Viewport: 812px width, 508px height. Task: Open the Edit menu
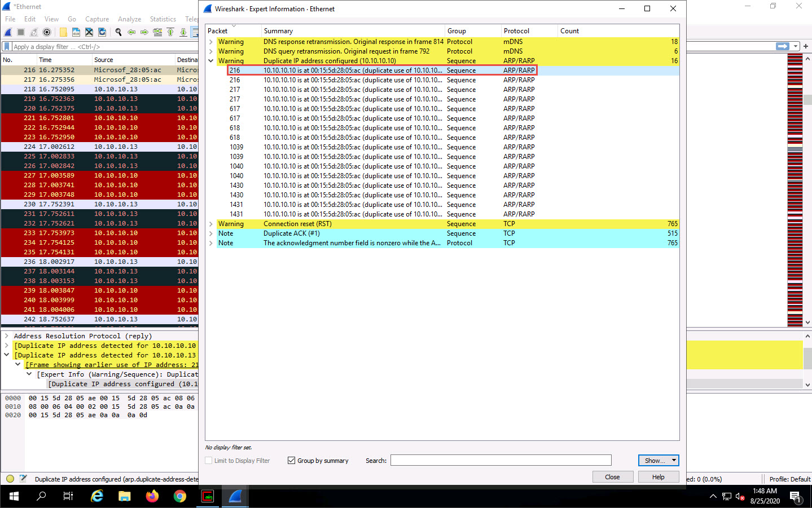[30, 19]
